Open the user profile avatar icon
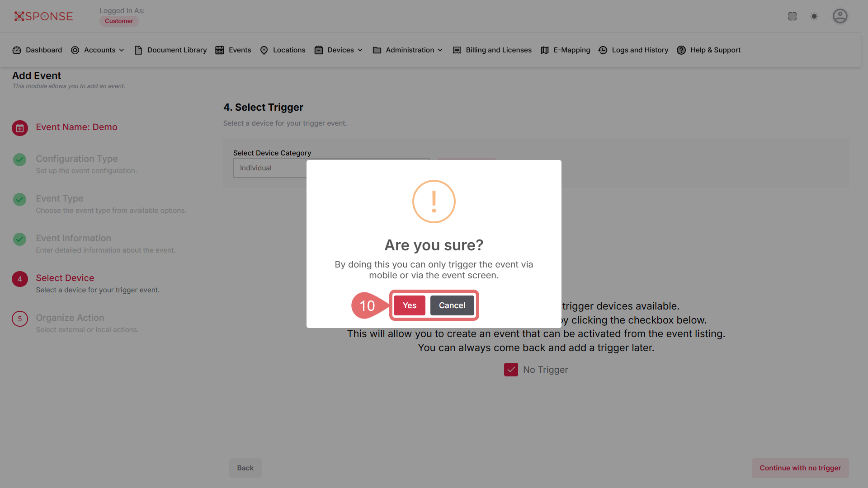The image size is (868, 488). point(840,16)
